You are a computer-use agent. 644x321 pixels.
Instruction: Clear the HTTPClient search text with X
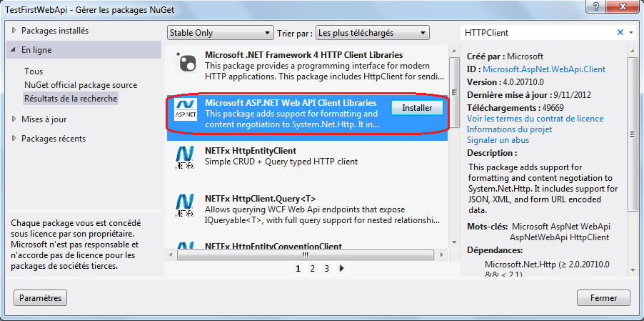click(x=620, y=33)
